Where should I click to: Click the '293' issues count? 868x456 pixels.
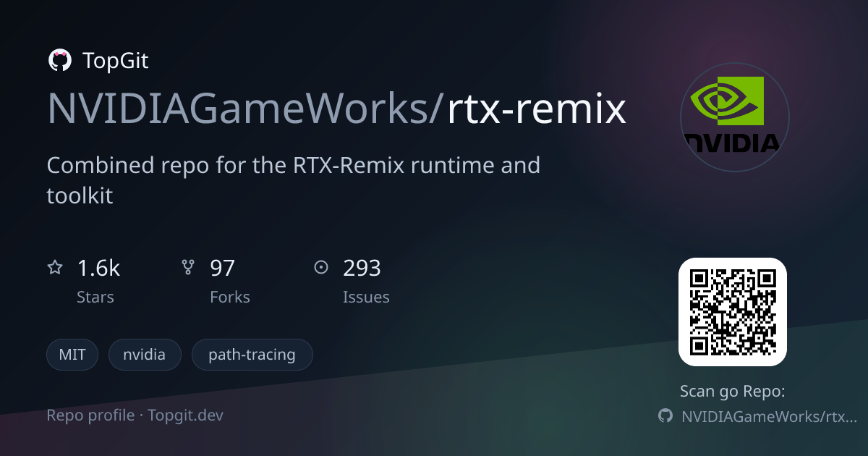point(362,269)
